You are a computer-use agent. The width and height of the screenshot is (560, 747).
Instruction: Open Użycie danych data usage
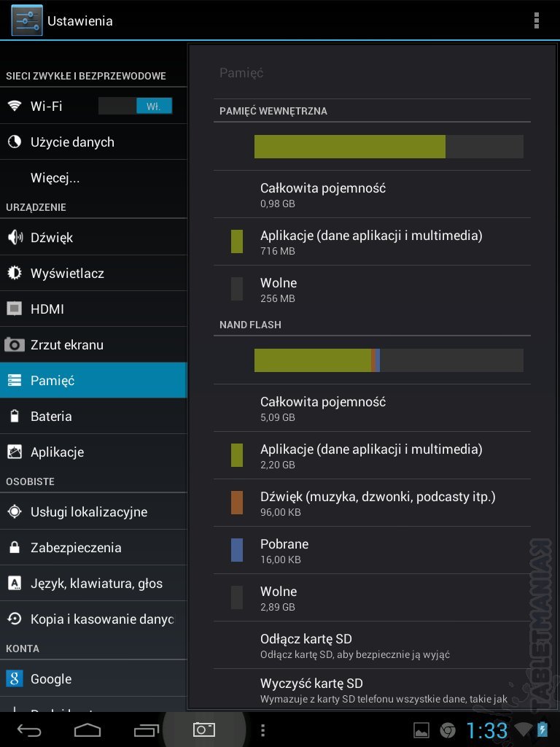[x=72, y=142]
